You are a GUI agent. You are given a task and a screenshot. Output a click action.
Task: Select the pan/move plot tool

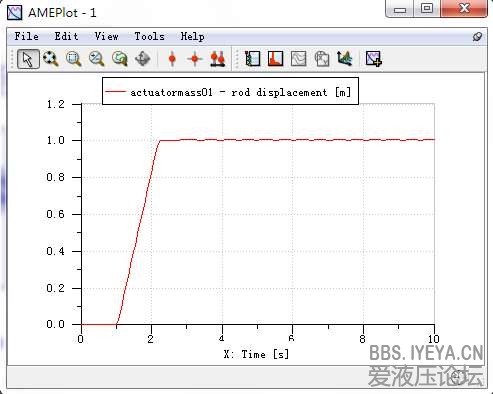pyautogui.click(x=143, y=59)
